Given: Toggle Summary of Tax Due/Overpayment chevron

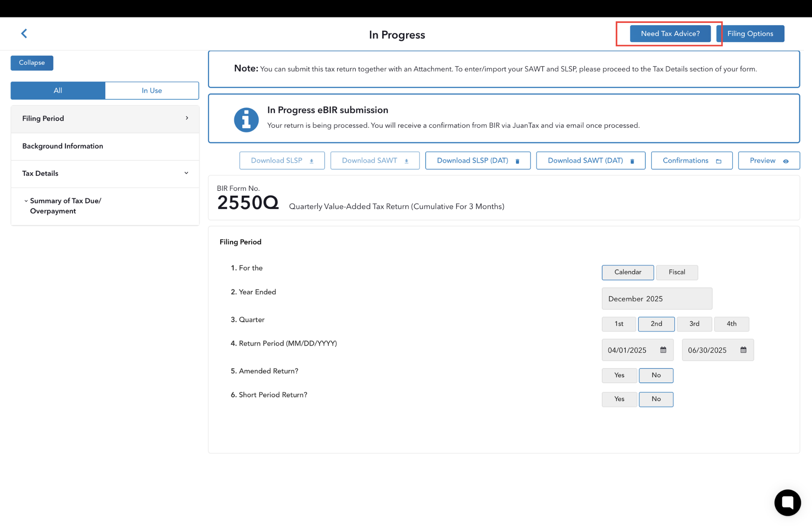Looking at the screenshot, I should (26, 201).
